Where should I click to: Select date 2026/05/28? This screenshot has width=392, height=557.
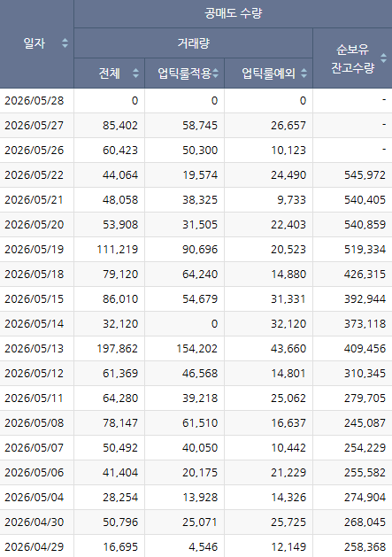[35, 101]
